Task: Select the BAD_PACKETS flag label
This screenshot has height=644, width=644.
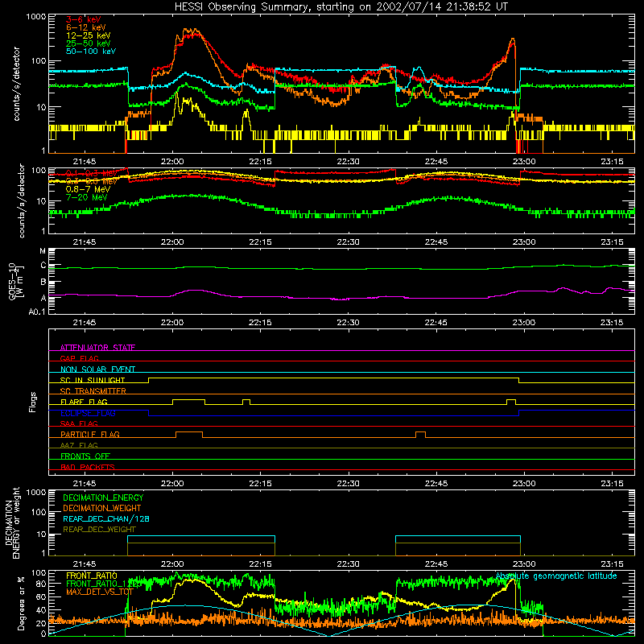Action: [88, 467]
